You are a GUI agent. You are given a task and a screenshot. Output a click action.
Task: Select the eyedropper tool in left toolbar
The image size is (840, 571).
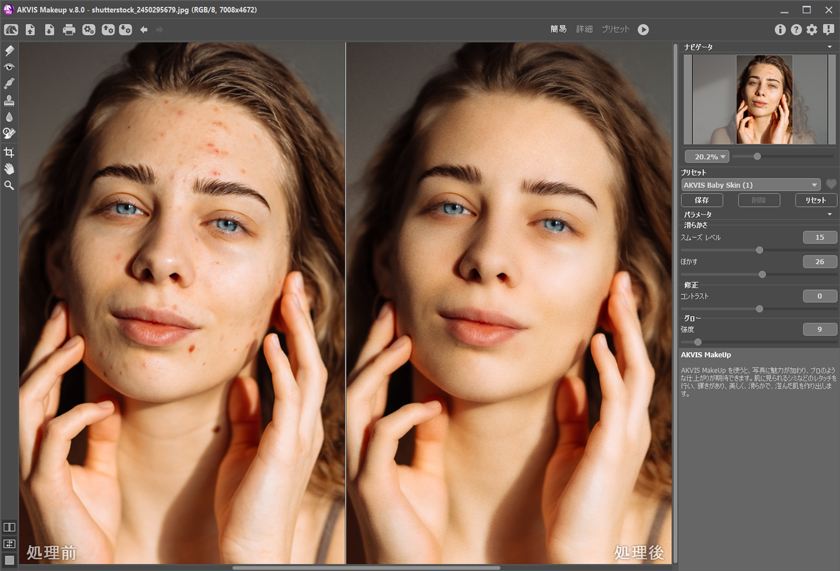pyautogui.click(x=9, y=50)
